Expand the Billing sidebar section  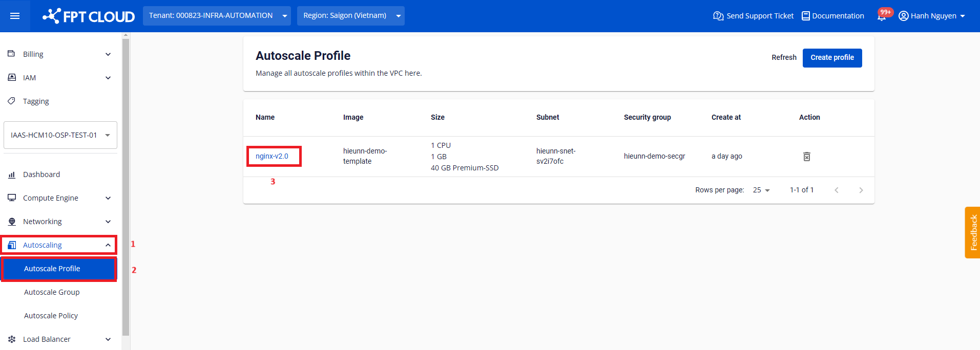tap(59, 54)
